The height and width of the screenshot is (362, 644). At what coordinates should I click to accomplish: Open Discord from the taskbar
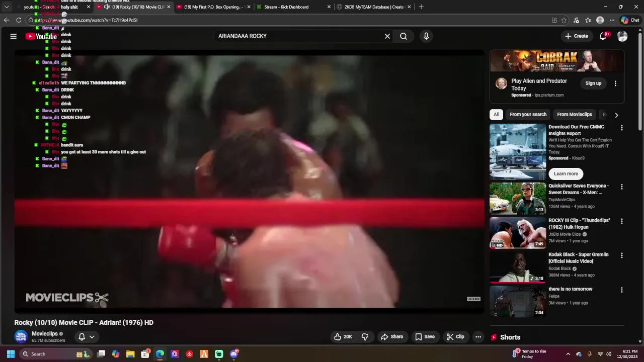pyautogui.click(x=234, y=354)
